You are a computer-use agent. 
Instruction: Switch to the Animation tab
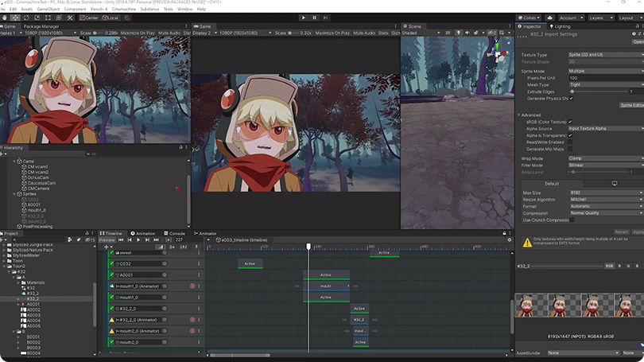pyautogui.click(x=143, y=233)
